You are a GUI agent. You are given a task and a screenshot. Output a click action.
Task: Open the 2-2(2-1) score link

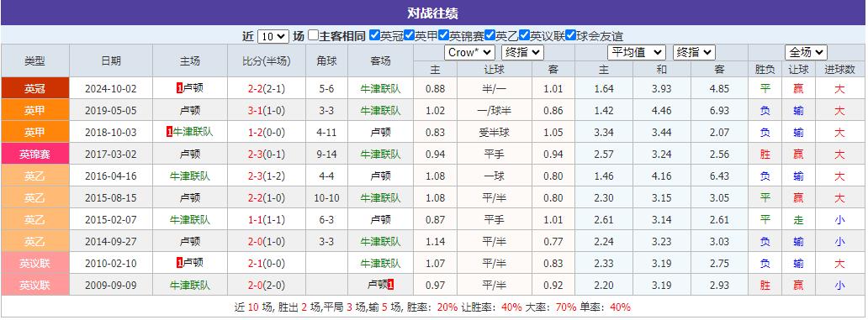pyautogui.click(x=267, y=88)
